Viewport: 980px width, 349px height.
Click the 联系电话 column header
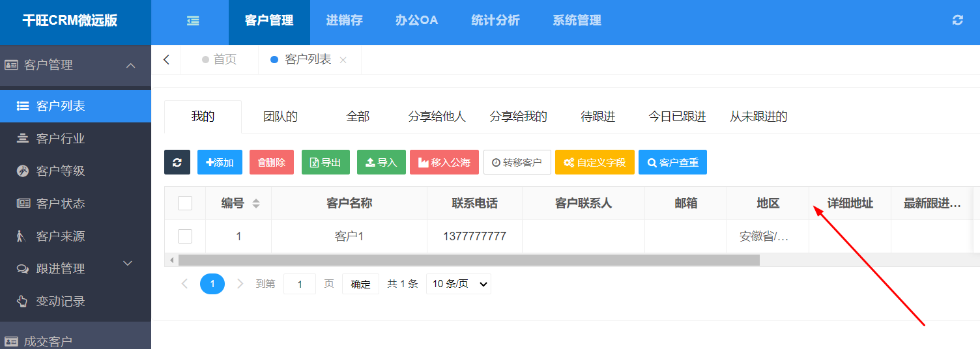(474, 203)
